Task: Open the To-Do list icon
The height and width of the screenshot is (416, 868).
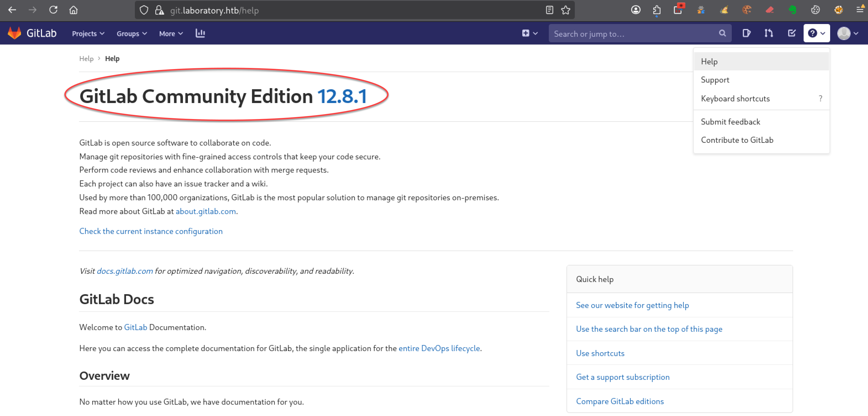Action: click(x=791, y=33)
